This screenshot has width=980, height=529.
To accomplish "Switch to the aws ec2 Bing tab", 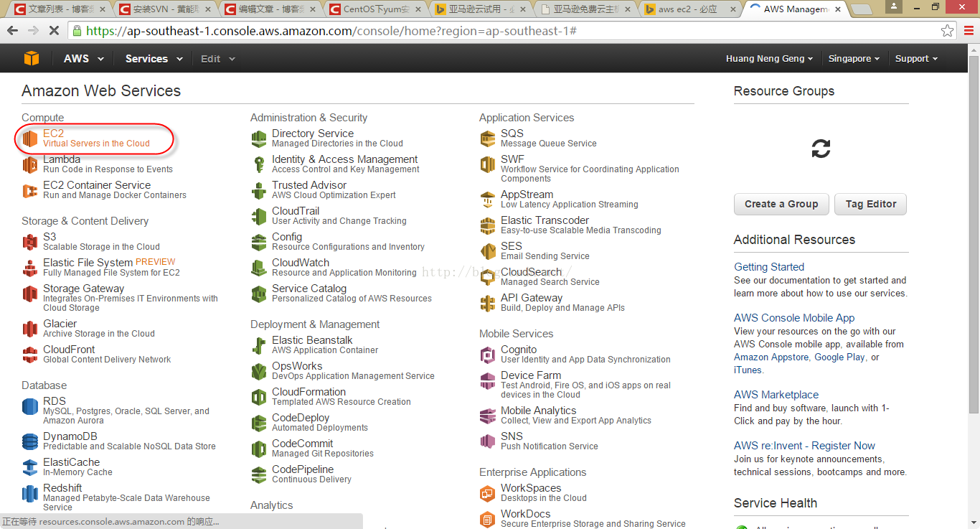I will pos(689,9).
